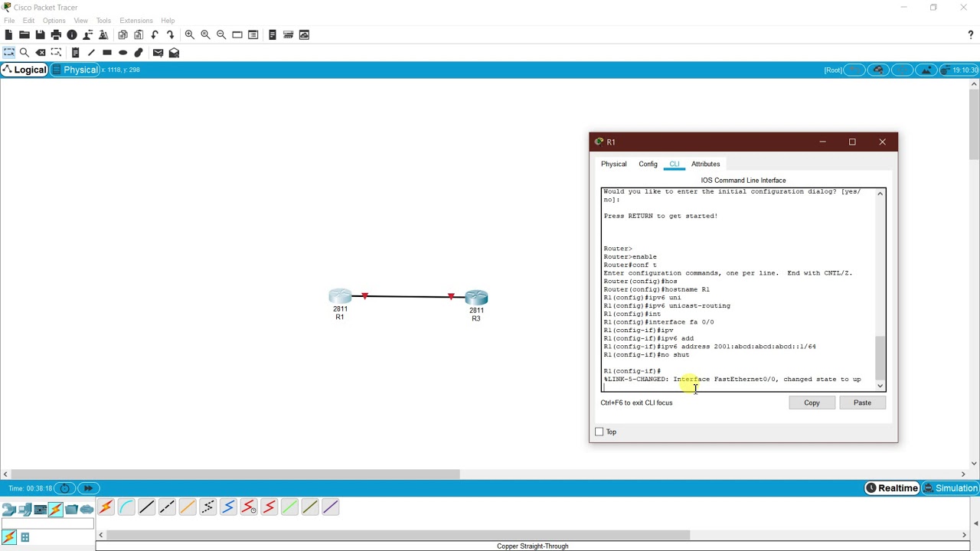Click inside the IOS CLI terminal
The width and height of the screenshot is (980, 551).
738,289
